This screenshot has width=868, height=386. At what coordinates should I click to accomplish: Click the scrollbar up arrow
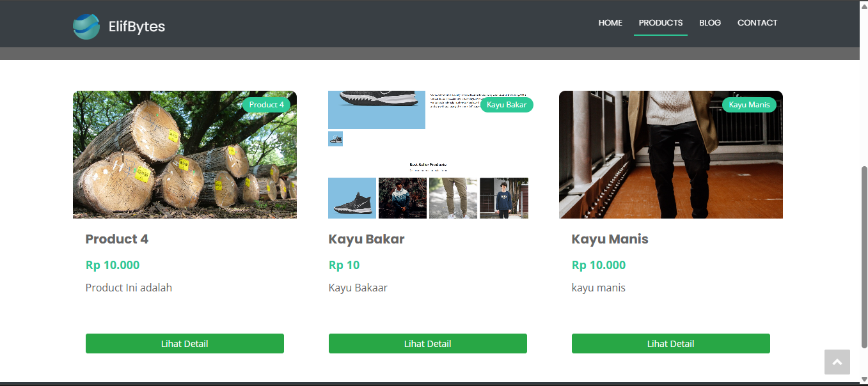[864, 5]
